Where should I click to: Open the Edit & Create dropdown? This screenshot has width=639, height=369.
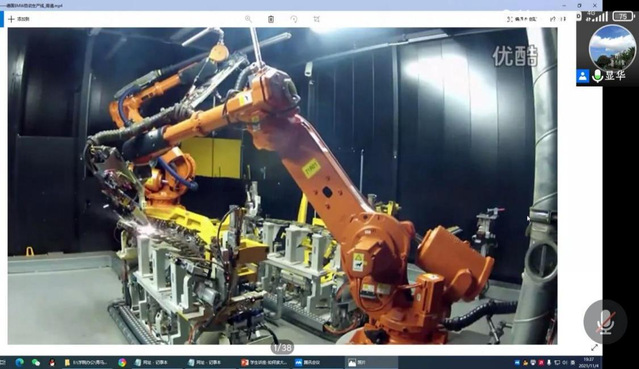(522, 19)
